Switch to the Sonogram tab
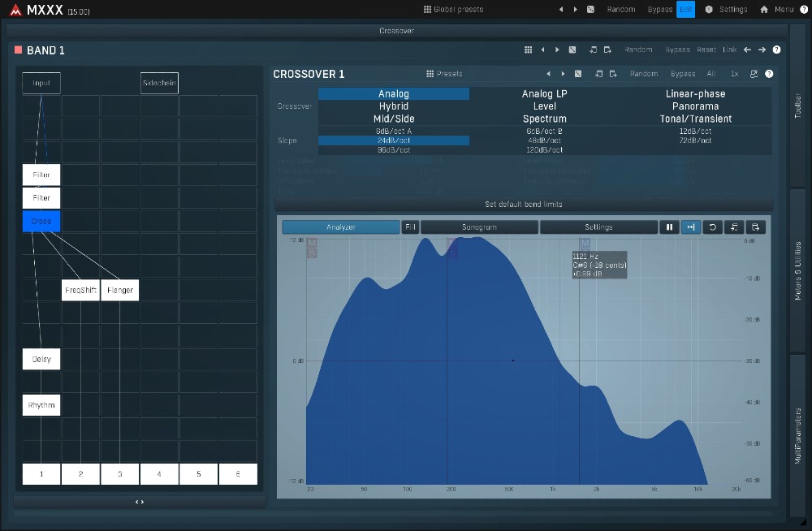812x531 pixels. tap(479, 227)
